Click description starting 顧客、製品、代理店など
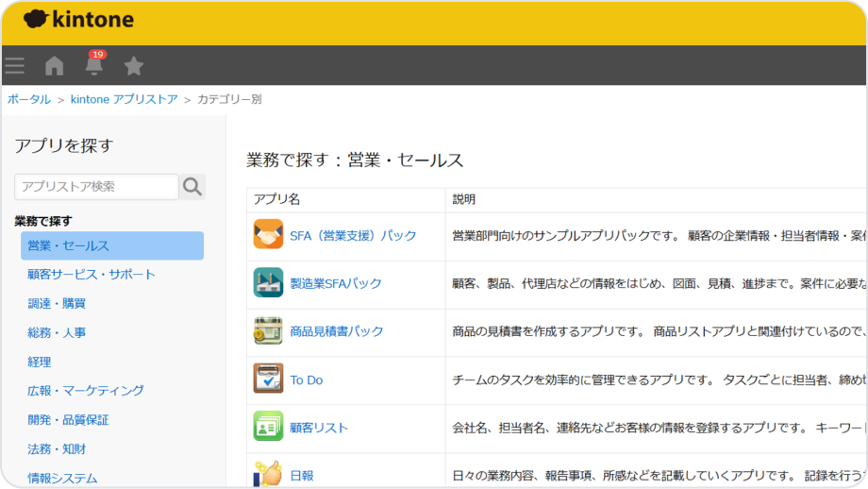868x489 pixels. [x=659, y=283]
